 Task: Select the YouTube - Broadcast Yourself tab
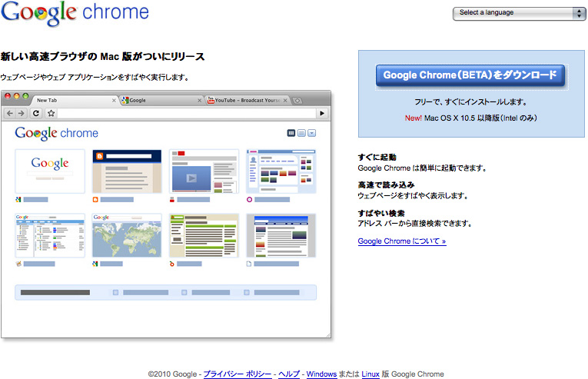[x=247, y=100]
